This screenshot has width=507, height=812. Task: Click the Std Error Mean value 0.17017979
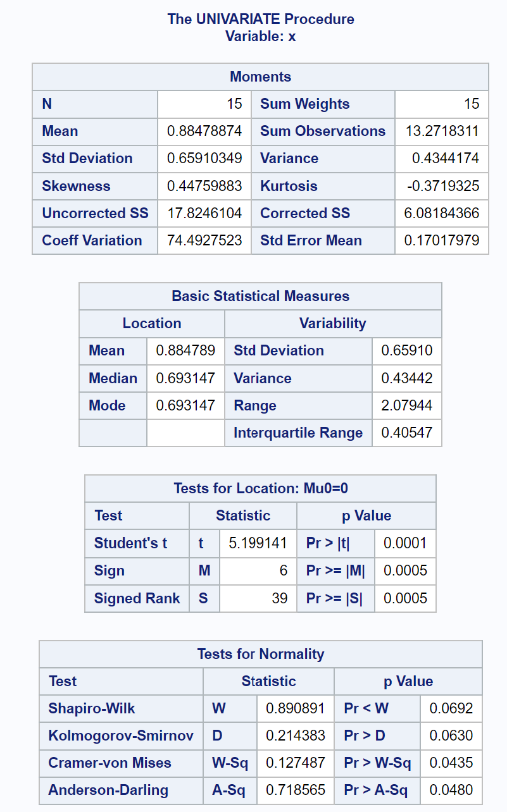[x=442, y=241]
